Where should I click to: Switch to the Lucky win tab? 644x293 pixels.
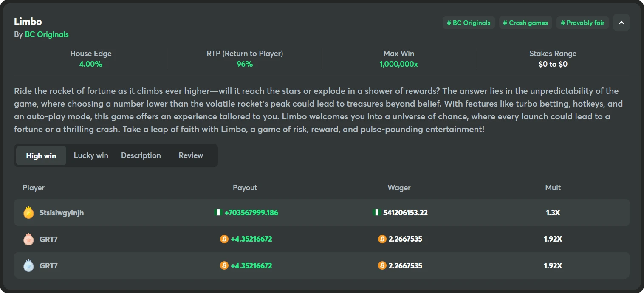[90, 155]
